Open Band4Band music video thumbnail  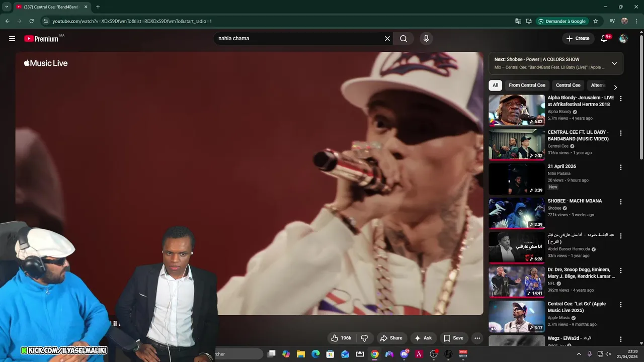click(517, 144)
